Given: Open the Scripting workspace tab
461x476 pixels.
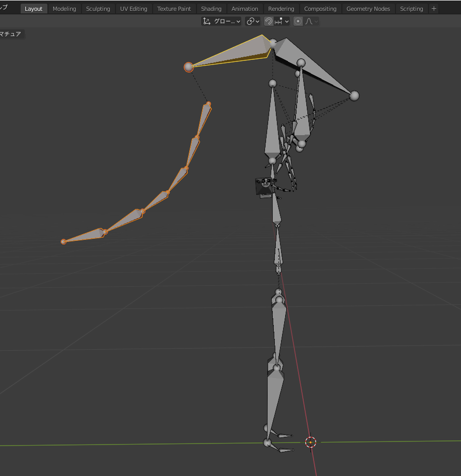Looking at the screenshot, I should (411, 9).
